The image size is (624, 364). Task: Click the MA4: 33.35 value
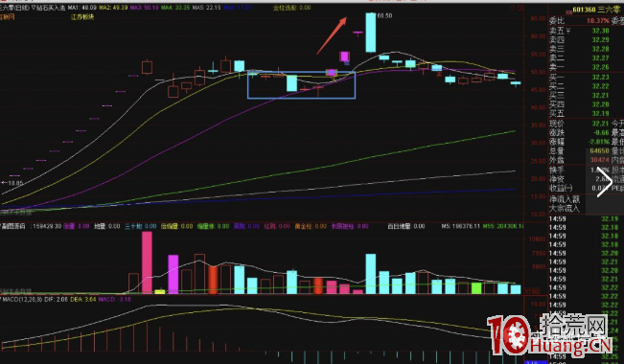click(x=175, y=8)
